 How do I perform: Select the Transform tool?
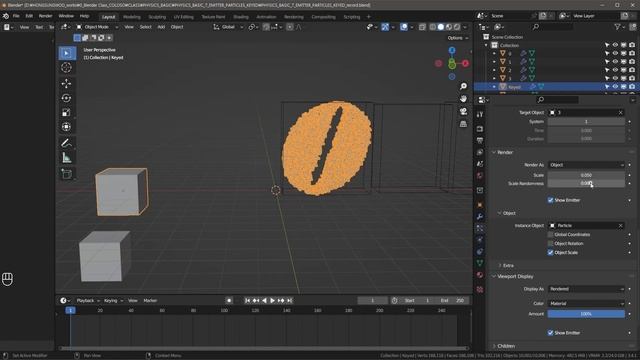point(67,127)
